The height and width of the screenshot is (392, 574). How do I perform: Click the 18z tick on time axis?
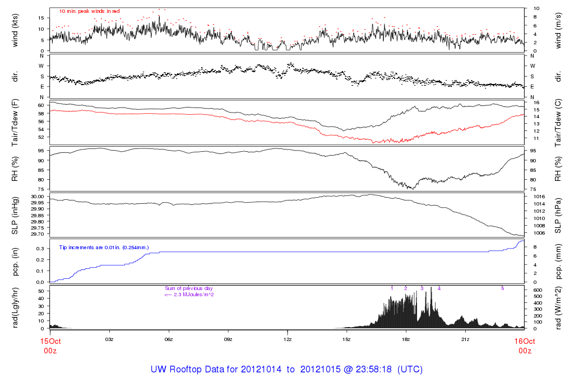coord(406,339)
